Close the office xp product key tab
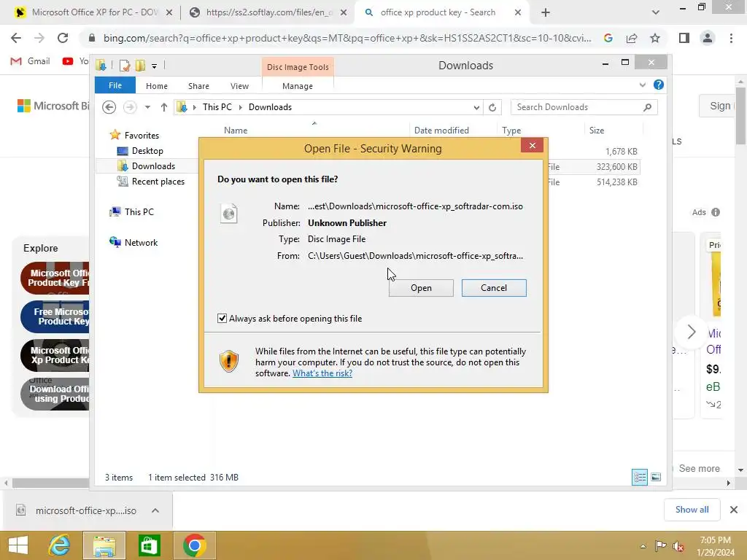 point(518,13)
